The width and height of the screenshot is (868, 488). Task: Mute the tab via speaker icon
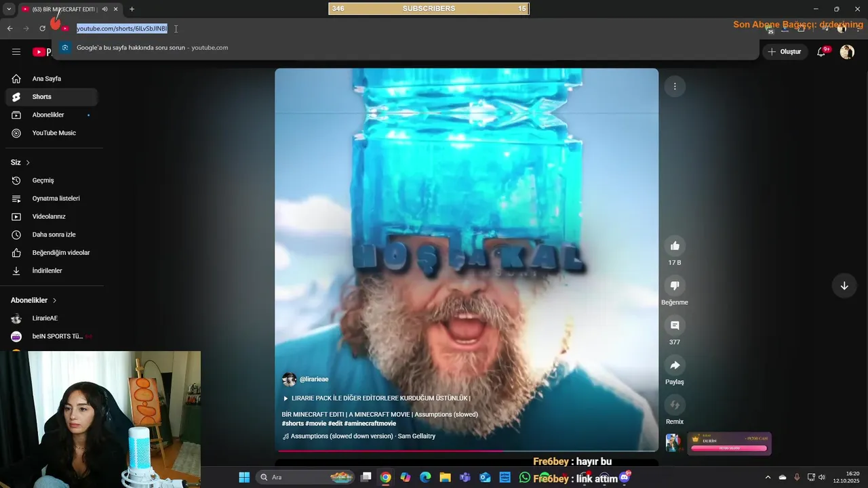(104, 9)
